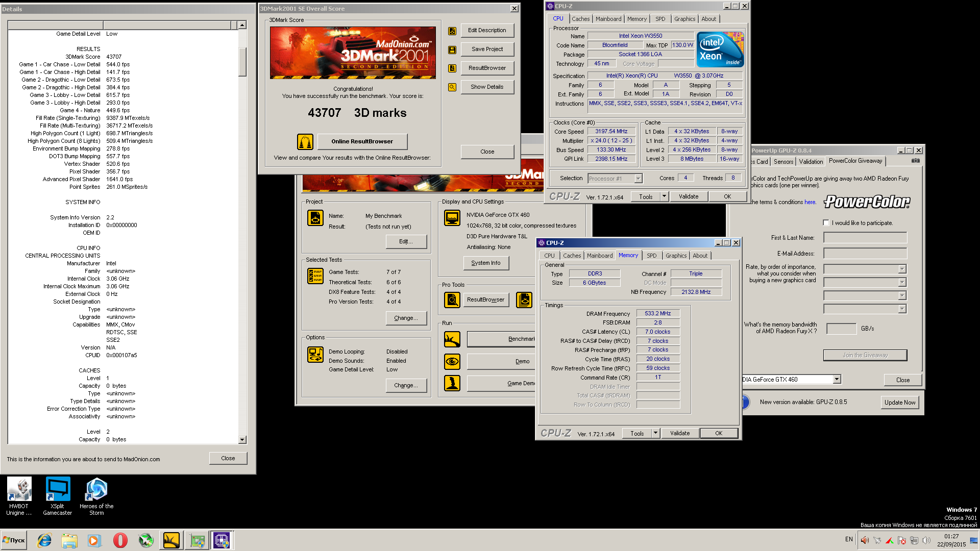Screen dimensions: 980x551
Task: Click the joystick icon beside Game Demo
Action: 452,383
